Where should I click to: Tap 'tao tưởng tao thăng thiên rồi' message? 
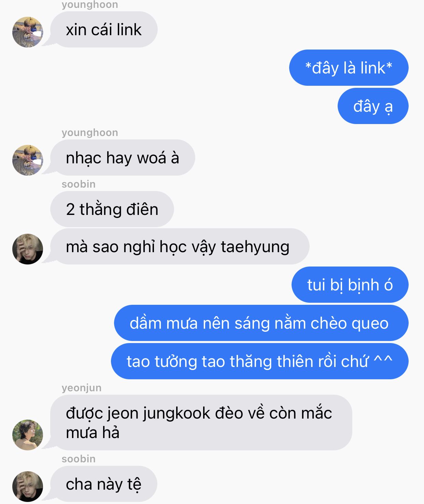(259, 361)
